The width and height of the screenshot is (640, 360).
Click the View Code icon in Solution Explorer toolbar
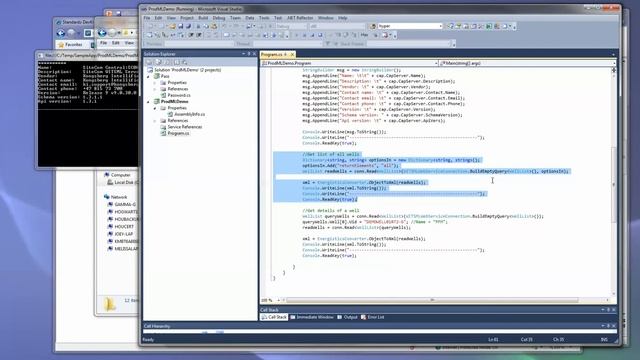pos(176,62)
